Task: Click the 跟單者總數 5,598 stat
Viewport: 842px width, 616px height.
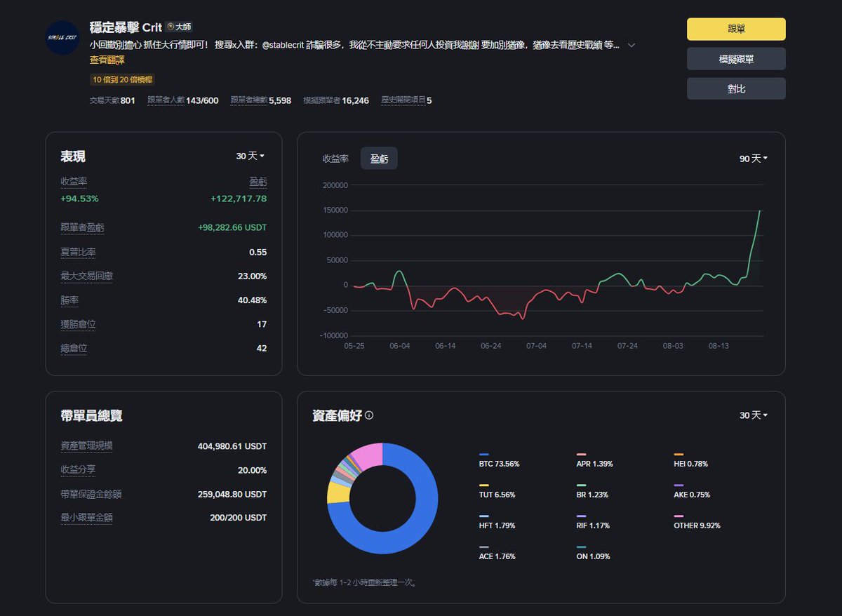Action: pyautogui.click(x=261, y=100)
